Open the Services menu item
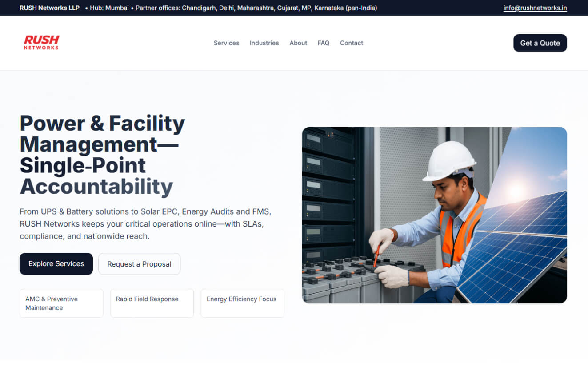 (226, 43)
